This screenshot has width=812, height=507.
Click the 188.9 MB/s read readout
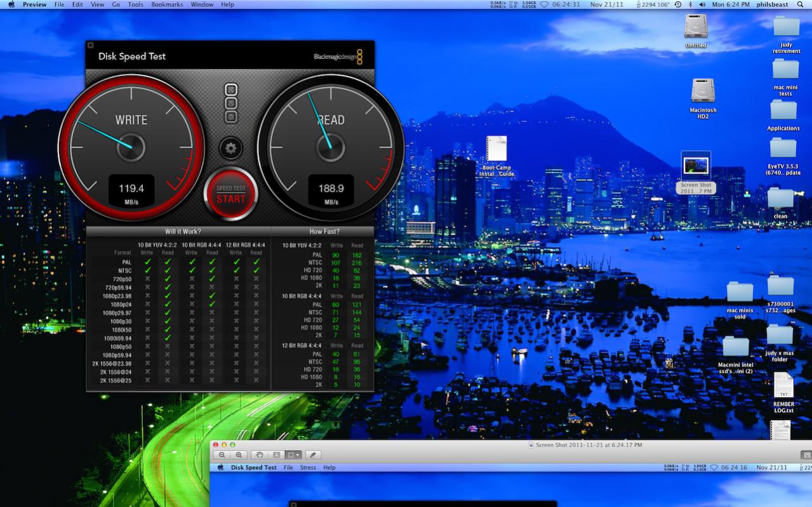click(x=331, y=191)
